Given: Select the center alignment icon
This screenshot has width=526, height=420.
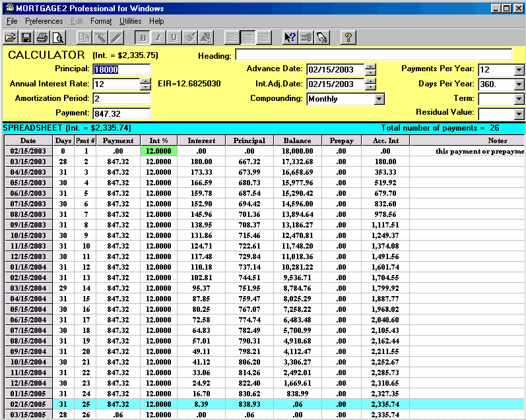Looking at the screenshot, I should click(248, 38).
